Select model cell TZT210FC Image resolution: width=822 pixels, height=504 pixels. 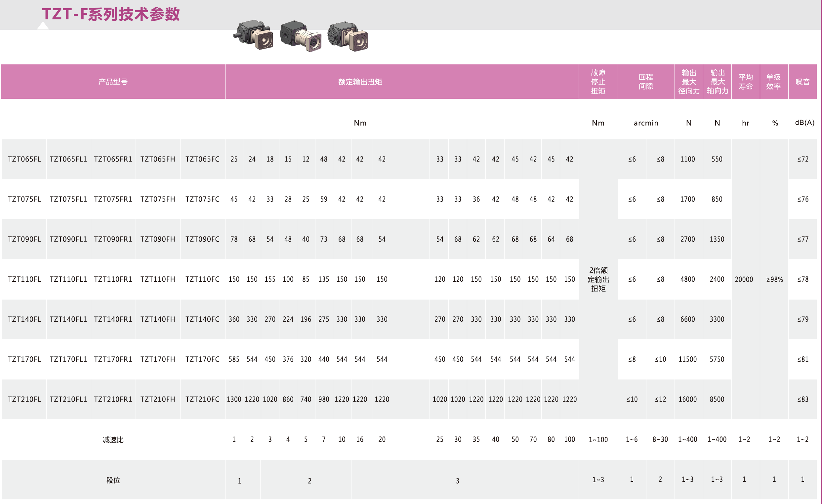[202, 399]
